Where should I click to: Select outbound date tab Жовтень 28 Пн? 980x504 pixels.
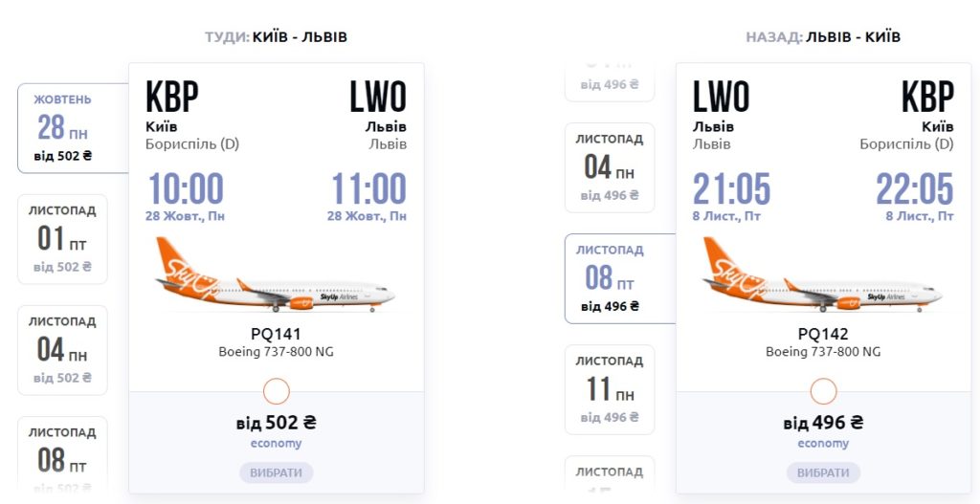tap(64, 127)
